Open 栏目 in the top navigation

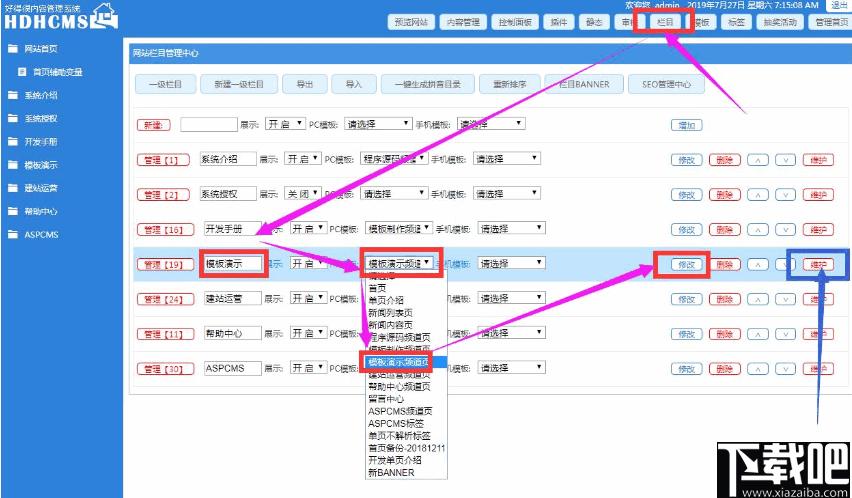point(665,22)
